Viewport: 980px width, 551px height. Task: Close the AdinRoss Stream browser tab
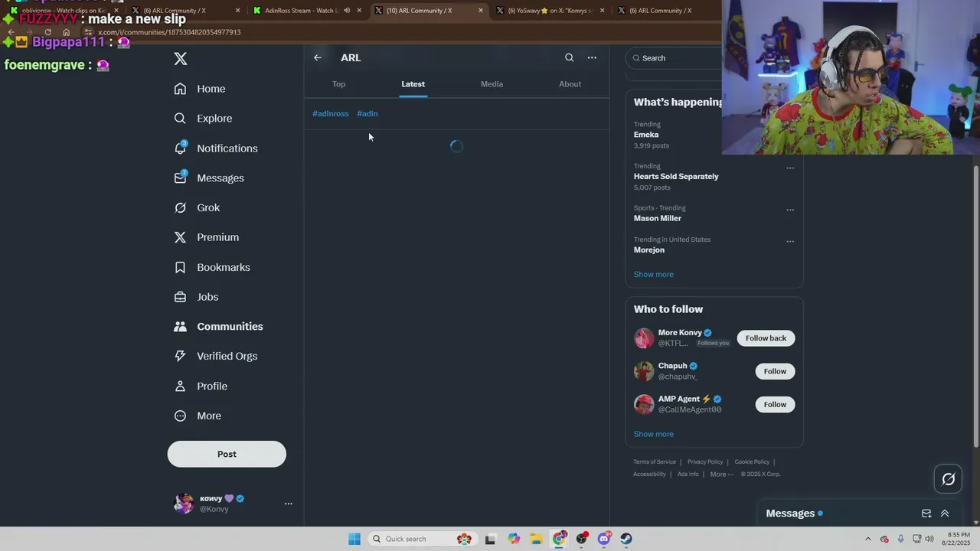click(x=359, y=11)
